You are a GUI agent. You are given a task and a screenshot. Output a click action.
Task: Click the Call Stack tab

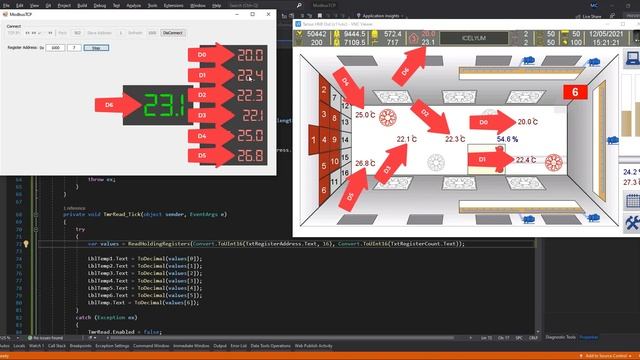pyautogui.click(x=57, y=346)
